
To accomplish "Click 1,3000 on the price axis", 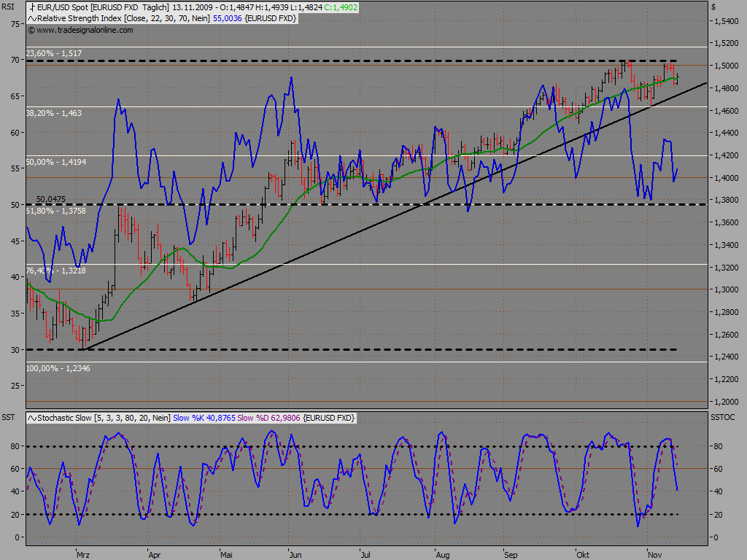I will click(x=727, y=290).
